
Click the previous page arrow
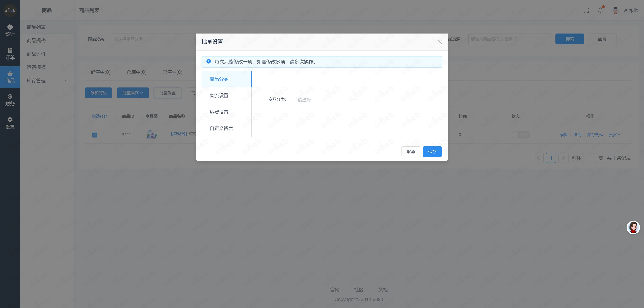(539, 158)
